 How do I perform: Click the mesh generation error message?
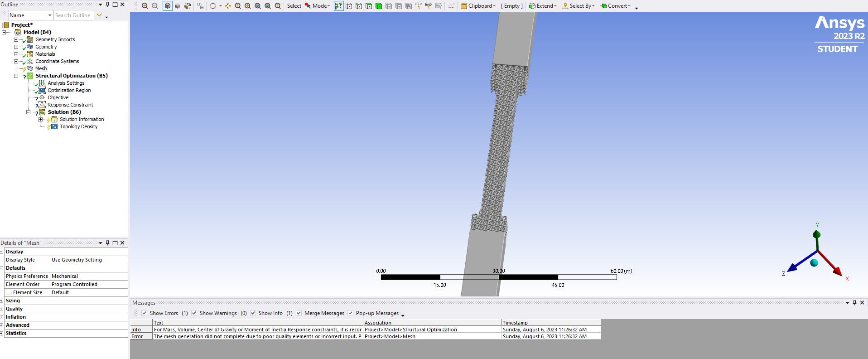tap(257, 336)
